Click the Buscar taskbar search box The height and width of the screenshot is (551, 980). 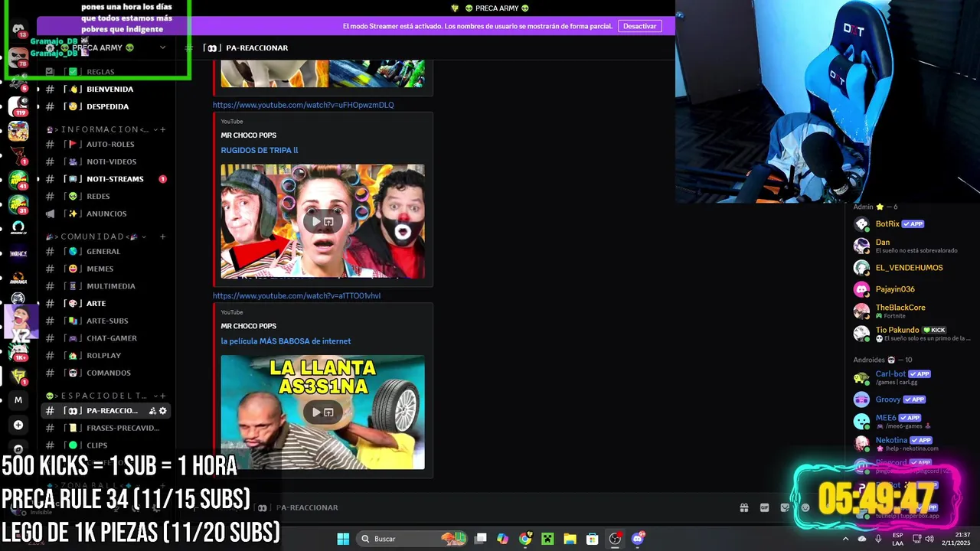tap(412, 539)
